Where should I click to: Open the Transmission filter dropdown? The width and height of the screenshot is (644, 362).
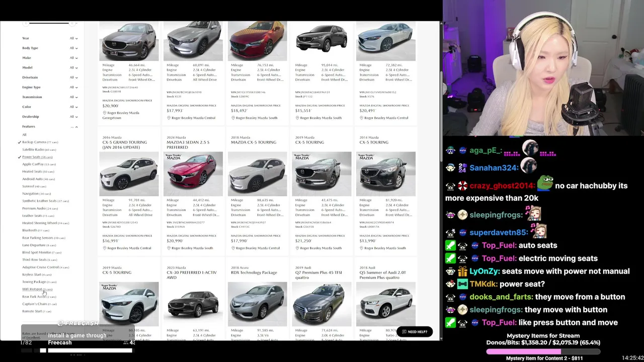(49, 97)
